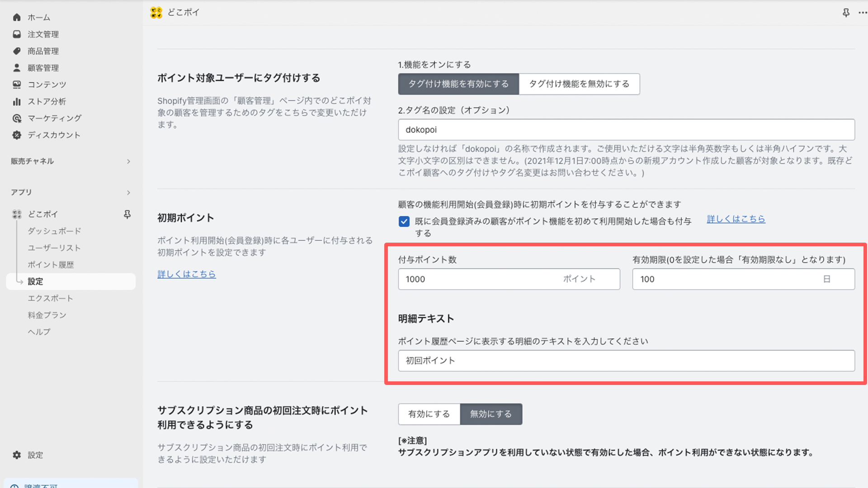Click the settings gear icon at bottom
The height and width of the screenshot is (488, 868).
point(17,455)
